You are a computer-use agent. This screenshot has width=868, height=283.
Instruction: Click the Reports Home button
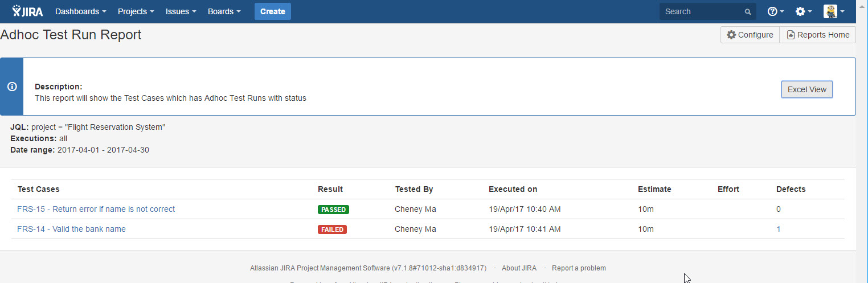coord(818,35)
